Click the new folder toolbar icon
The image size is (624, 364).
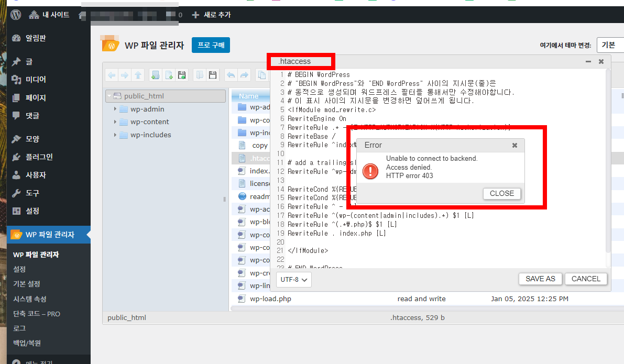156,75
